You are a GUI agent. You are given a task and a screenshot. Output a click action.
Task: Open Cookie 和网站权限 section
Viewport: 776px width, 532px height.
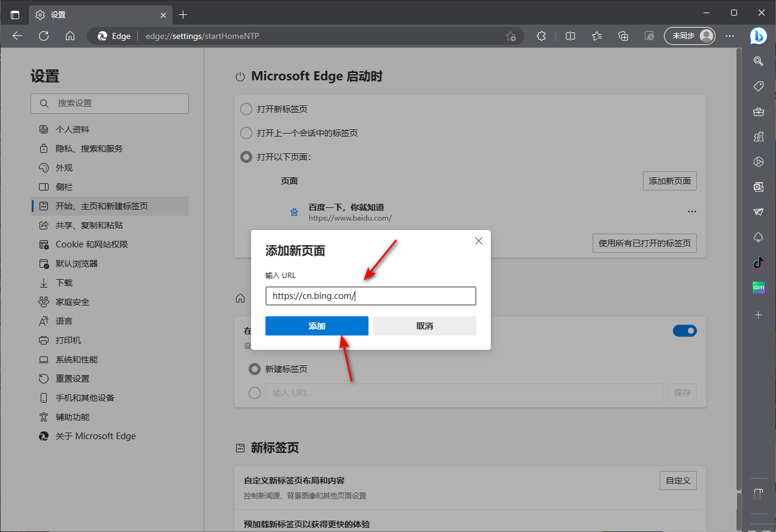[x=110, y=244]
